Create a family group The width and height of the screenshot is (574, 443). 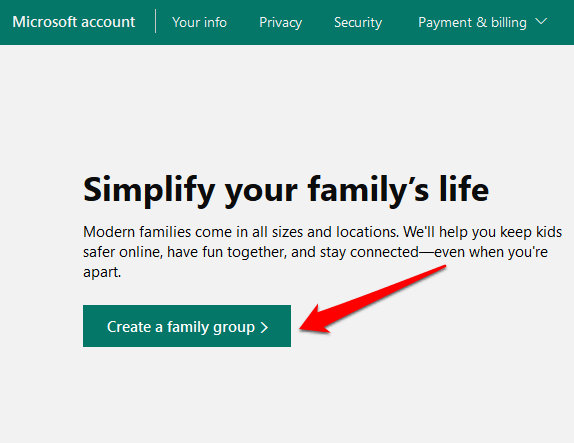pos(187,326)
